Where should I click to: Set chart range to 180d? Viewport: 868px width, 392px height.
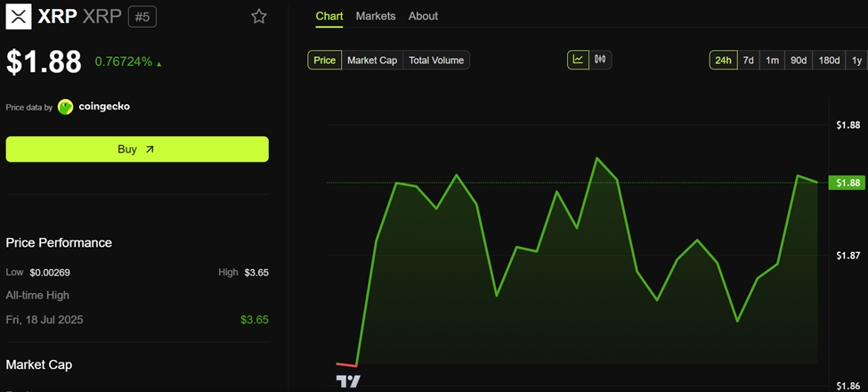[829, 61]
